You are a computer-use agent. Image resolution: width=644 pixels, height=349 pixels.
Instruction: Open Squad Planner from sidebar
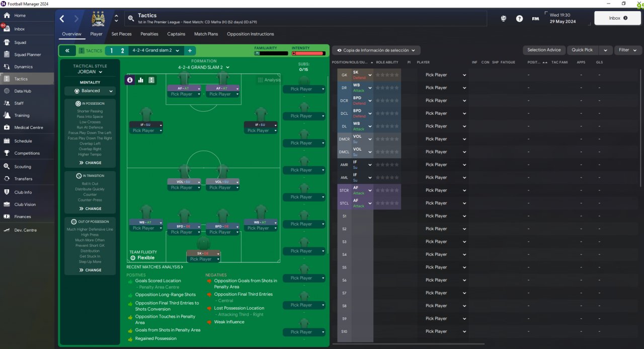[x=7, y=54]
